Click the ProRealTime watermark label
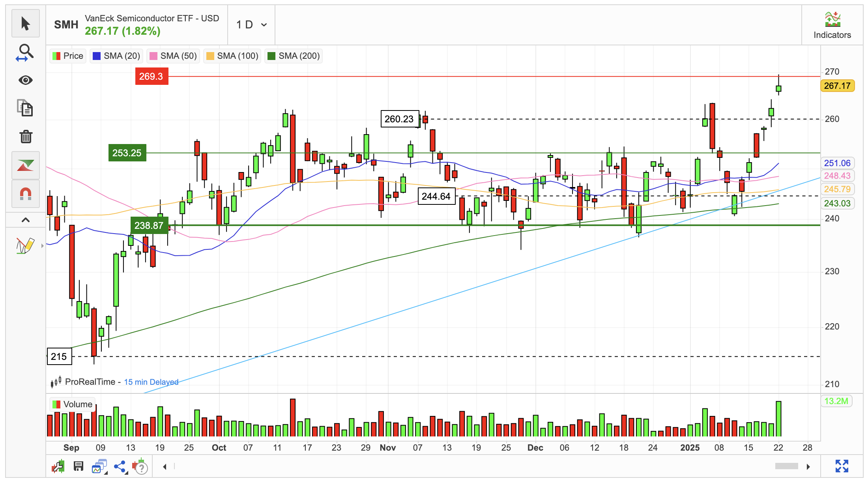 pos(90,382)
